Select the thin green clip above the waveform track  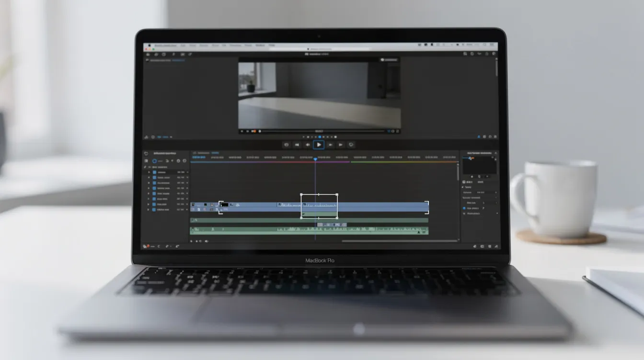(309, 220)
